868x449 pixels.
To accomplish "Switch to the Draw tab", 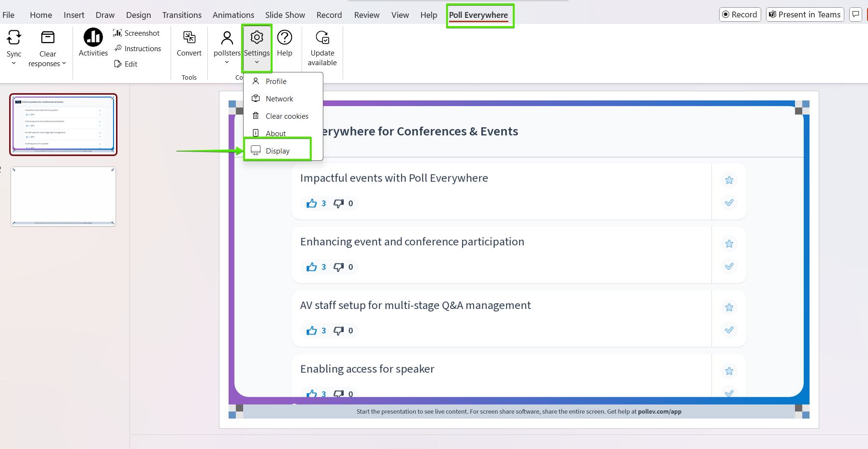I will (x=105, y=15).
